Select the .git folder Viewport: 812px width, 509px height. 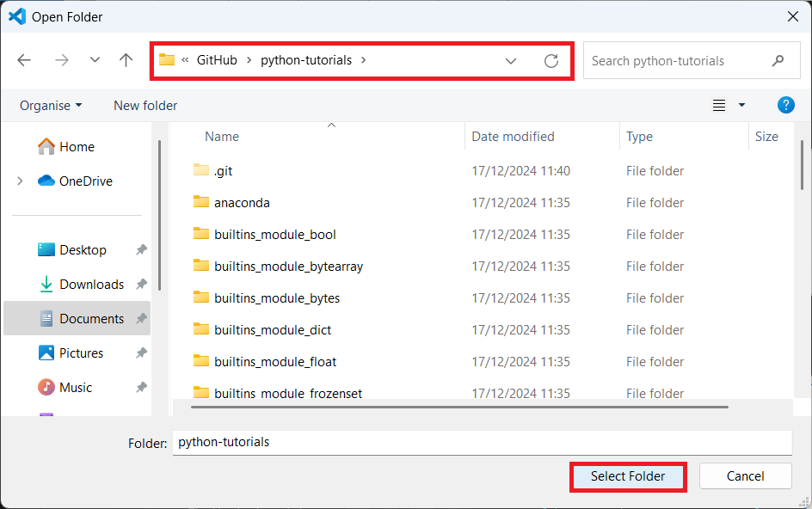pos(223,171)
